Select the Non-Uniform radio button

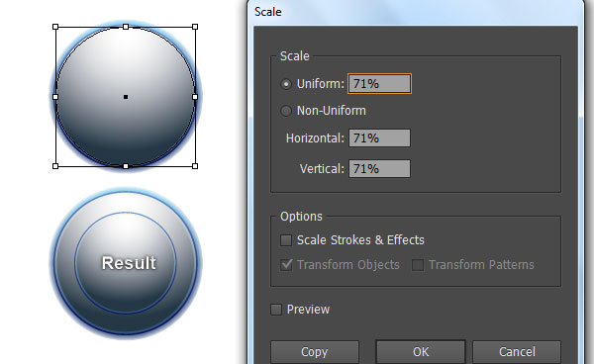click(286, 111)
